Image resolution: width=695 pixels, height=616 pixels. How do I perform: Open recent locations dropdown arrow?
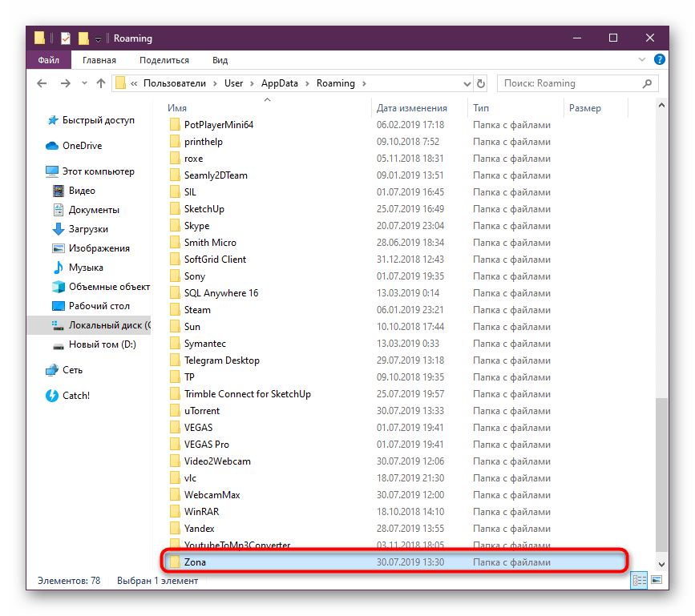coord(85,83)
